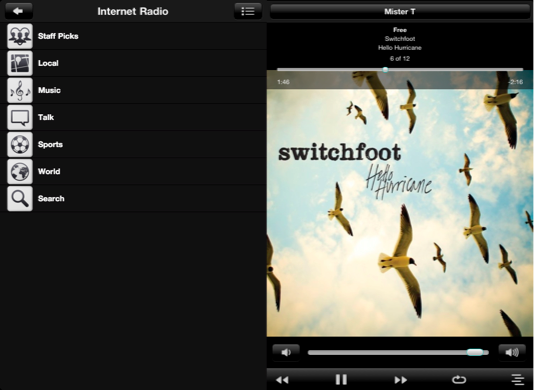Open the Talk speech bubble icon
534x390 pixels.
pos(20,118)
